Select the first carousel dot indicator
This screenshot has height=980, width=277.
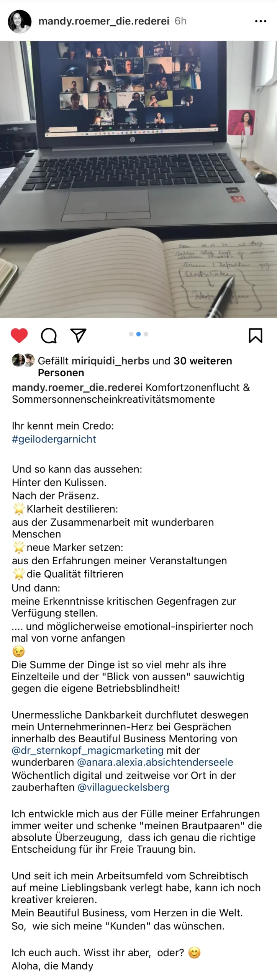pyautogui.click(x=131, y=334)
